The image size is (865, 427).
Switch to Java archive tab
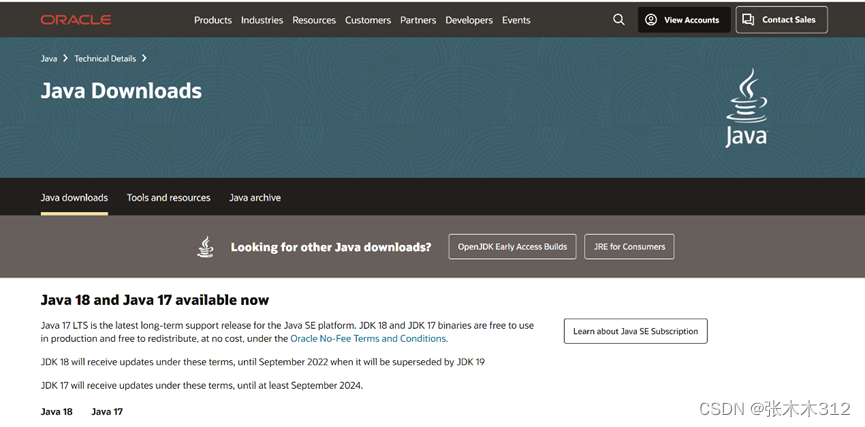tap(255, 198)
